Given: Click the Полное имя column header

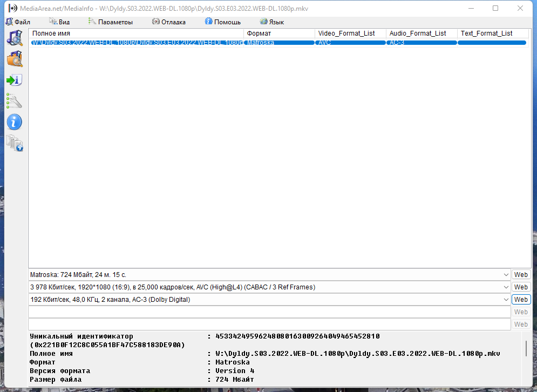Looking at the screenshot, I should tap(137, 33).
